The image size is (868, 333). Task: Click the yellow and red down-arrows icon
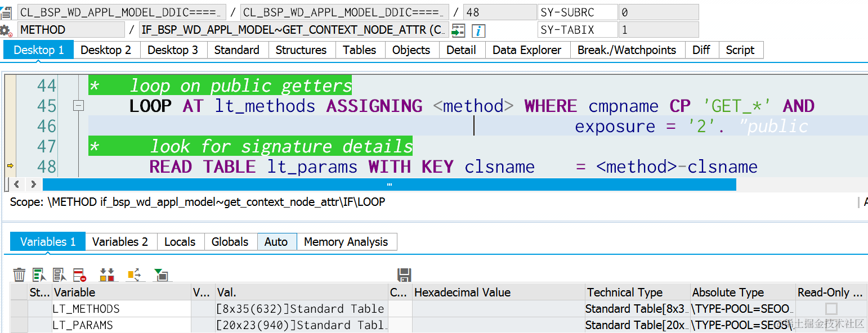pyautogui.click(x=107, y=275)
